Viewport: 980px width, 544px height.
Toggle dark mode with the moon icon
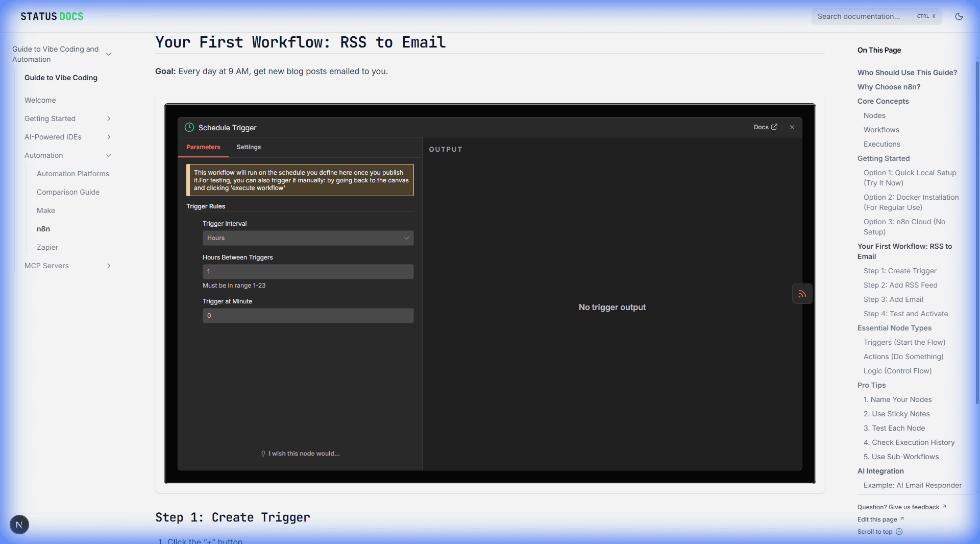coord(959,16)
